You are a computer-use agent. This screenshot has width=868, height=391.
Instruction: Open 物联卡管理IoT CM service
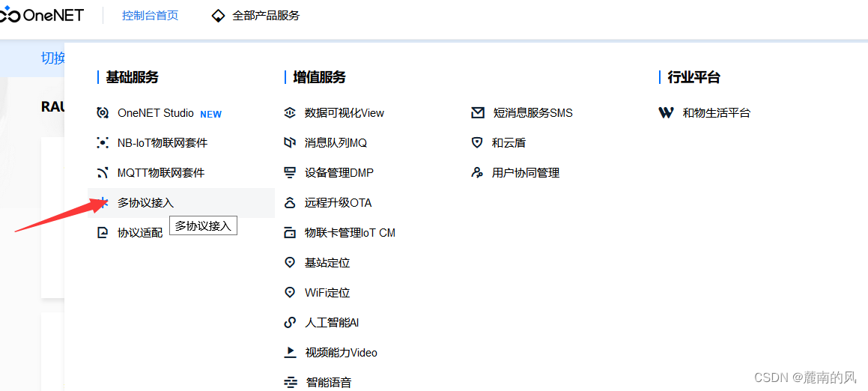click(350, 233)
